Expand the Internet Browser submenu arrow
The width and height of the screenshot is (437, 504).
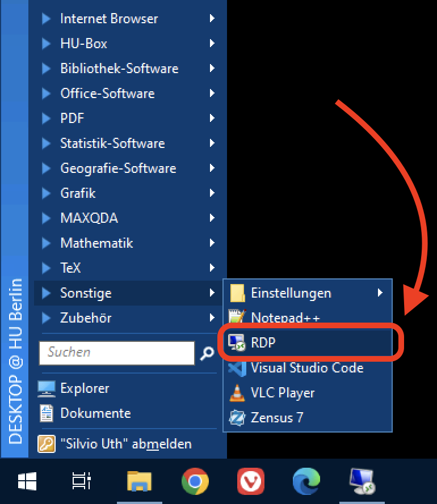coord(212,18)
